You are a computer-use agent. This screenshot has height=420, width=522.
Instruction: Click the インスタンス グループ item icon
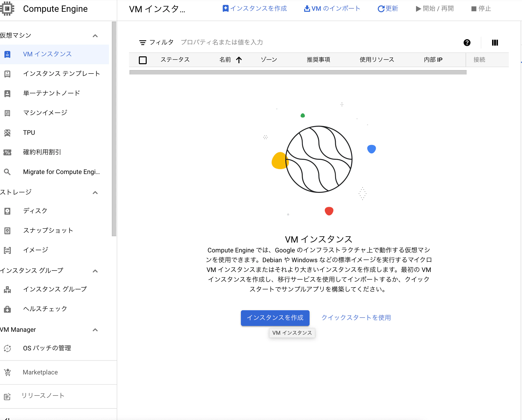coord(7,289)
